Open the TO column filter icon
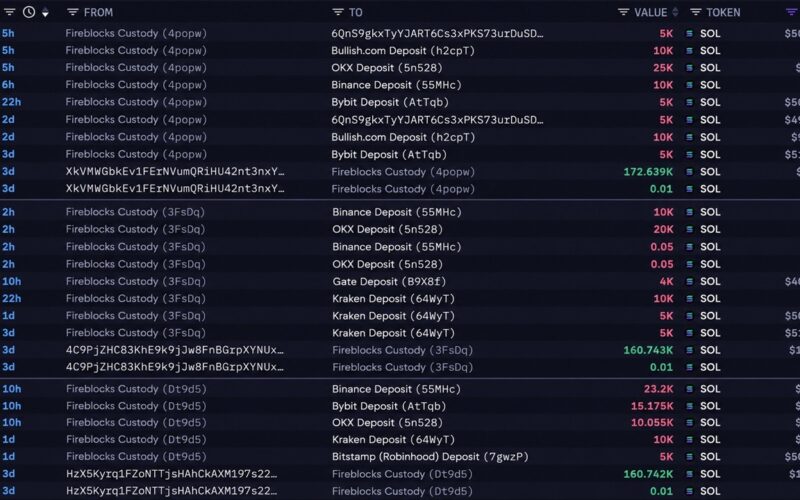This screenshot has height=500, width=800. click(337, 12)
